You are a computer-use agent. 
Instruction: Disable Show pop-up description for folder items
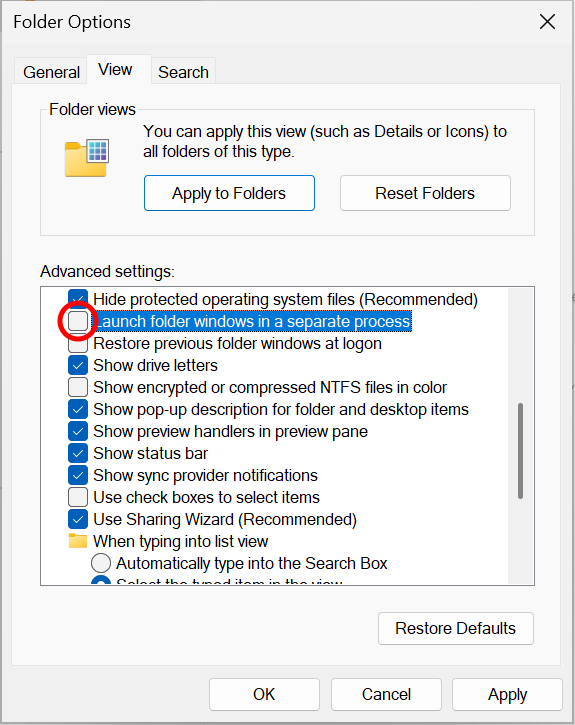[78, 409]
